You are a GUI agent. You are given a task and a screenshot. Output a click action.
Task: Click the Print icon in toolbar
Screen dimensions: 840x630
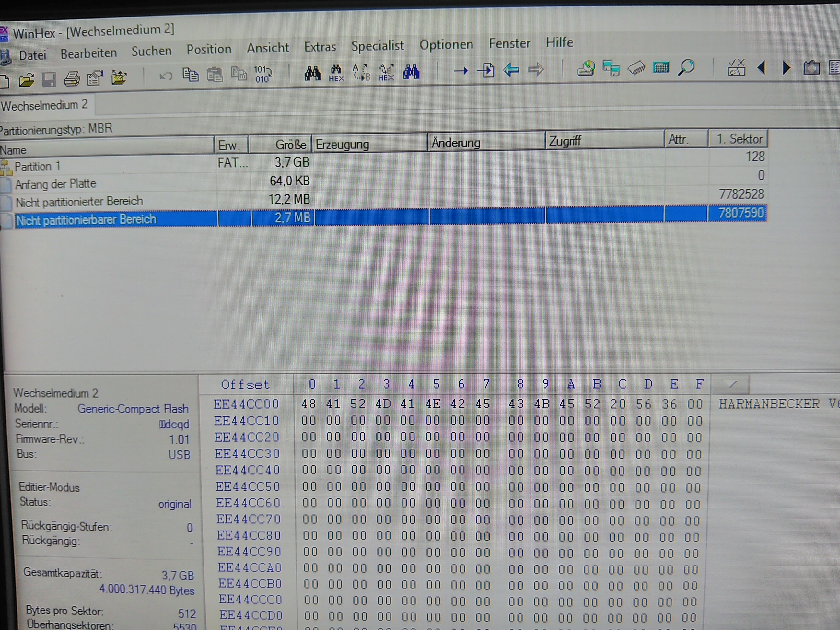72,79
